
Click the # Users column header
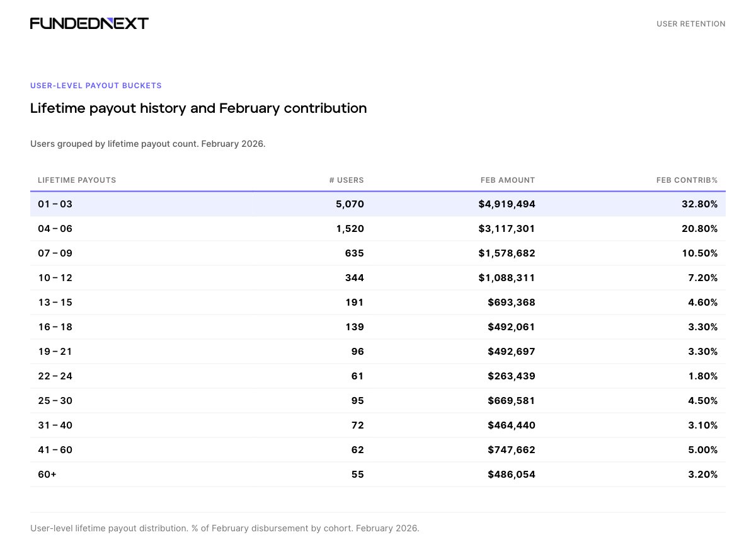pos(346,180)
